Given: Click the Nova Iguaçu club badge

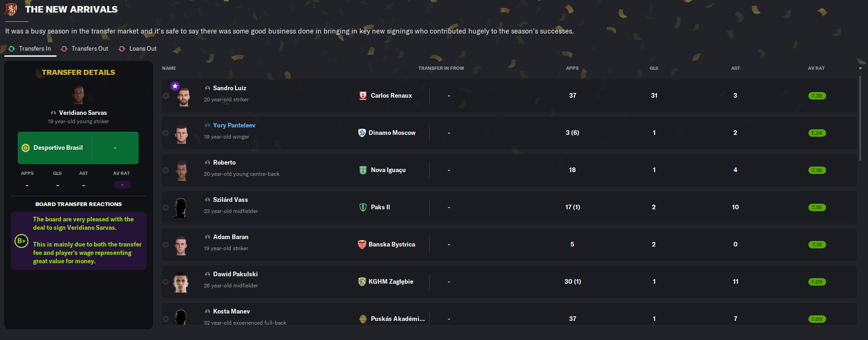Looking at the screenshot, I should 363,170.
